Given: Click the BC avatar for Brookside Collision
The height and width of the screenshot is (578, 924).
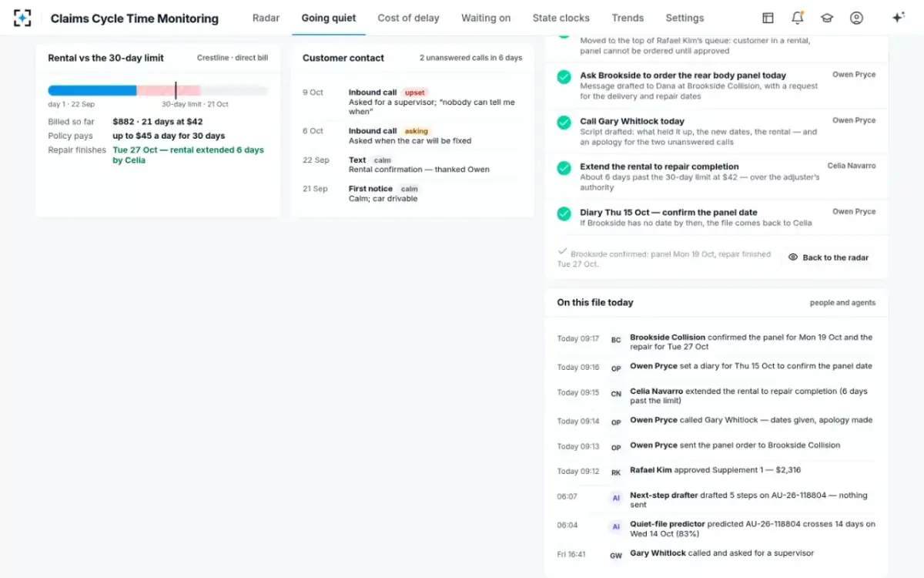Looking at the screenshot, I should point(616,340).
